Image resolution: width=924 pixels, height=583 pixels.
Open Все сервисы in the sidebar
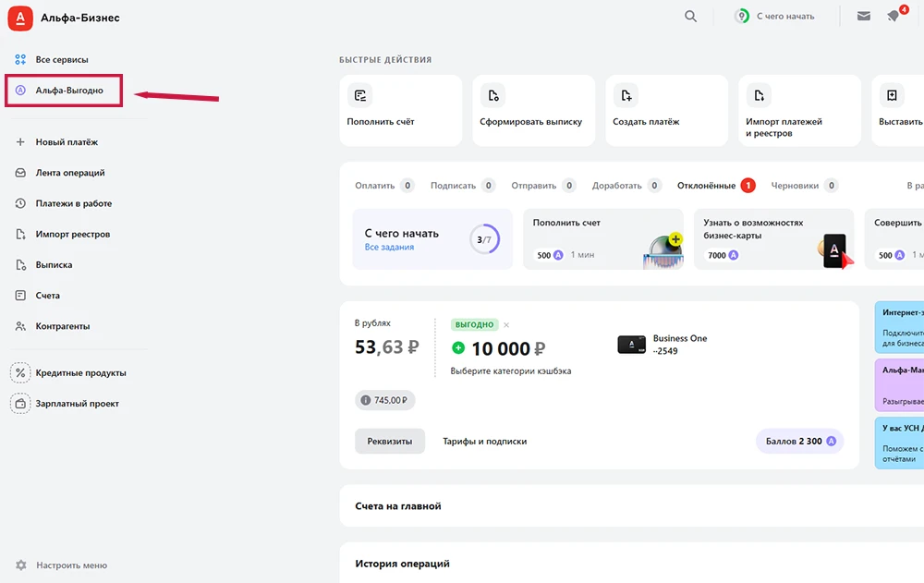[61, 59]
